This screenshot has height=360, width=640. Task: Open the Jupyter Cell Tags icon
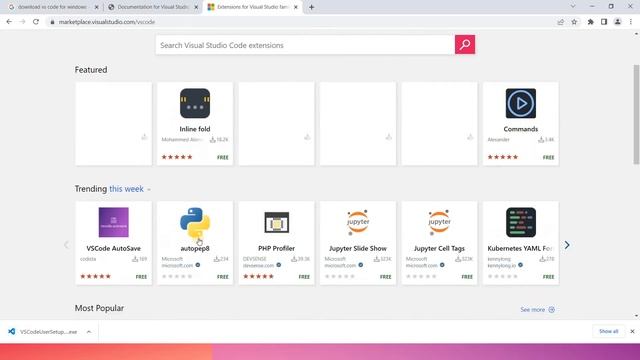(x=439, y=222)
